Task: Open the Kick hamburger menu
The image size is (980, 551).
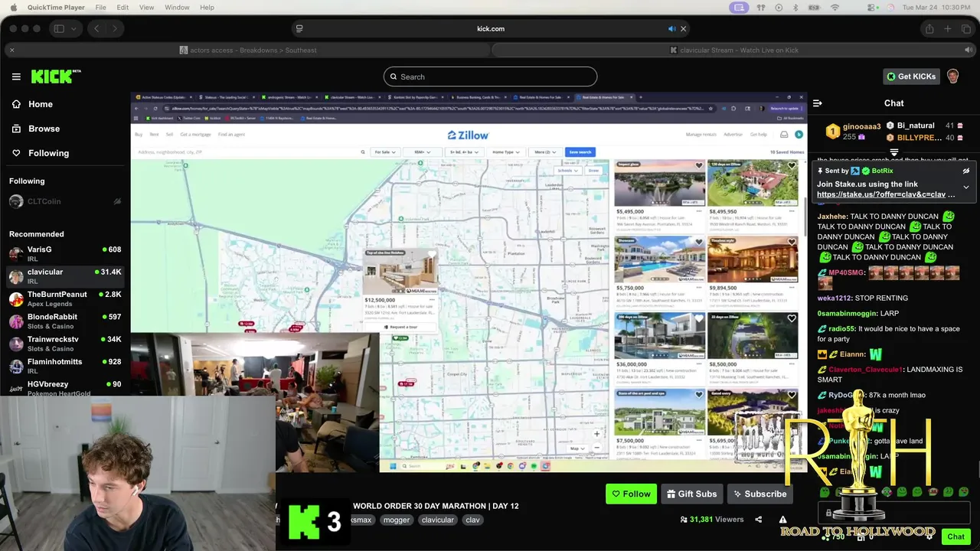Action: [16, 77]
